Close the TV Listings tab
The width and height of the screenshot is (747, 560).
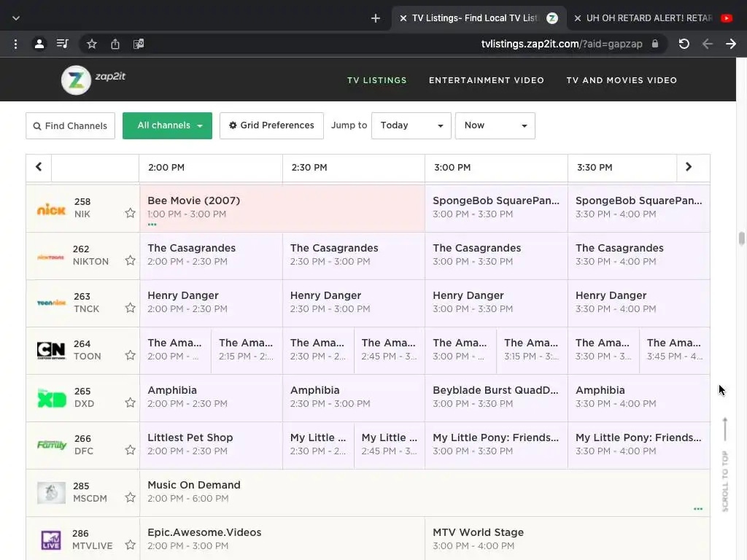[x=403, y=18]
